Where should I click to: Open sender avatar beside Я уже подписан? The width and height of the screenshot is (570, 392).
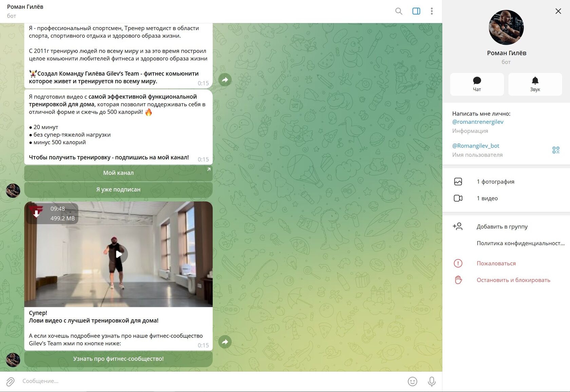point(13,191)
